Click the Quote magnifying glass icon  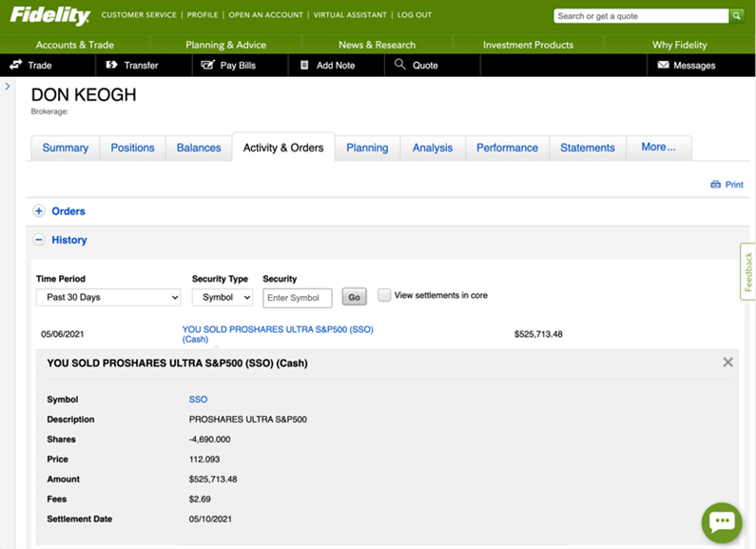click(399, 64)
